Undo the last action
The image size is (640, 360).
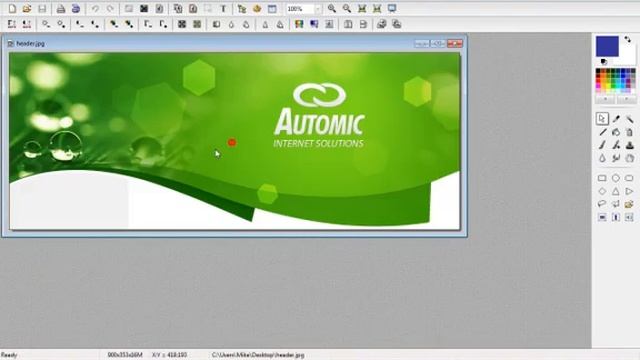(x=95, y=9)
